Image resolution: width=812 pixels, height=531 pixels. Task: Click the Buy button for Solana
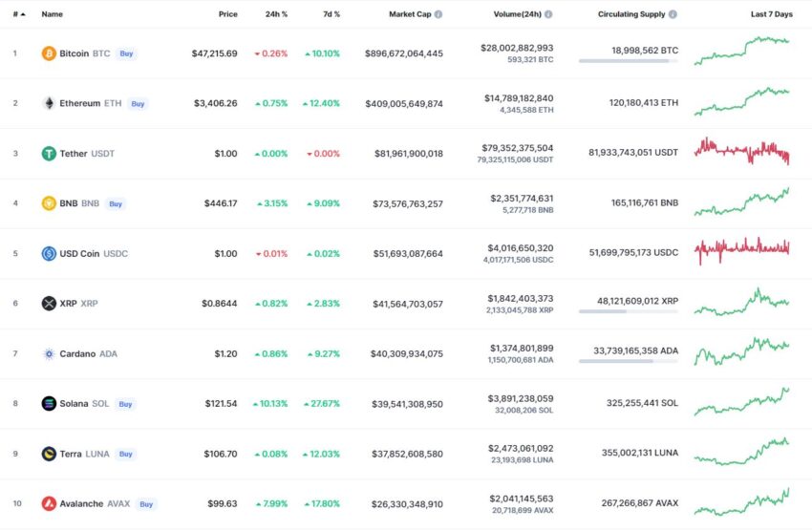125,404
